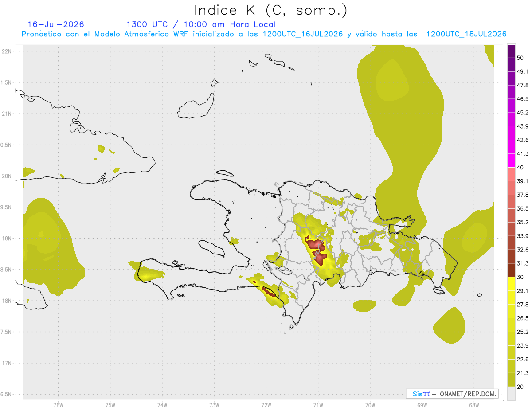Image resolution: width=532 pixels, height=411 pixels.
Task: Click legend value "23.9"
Action: pos(523,346)
